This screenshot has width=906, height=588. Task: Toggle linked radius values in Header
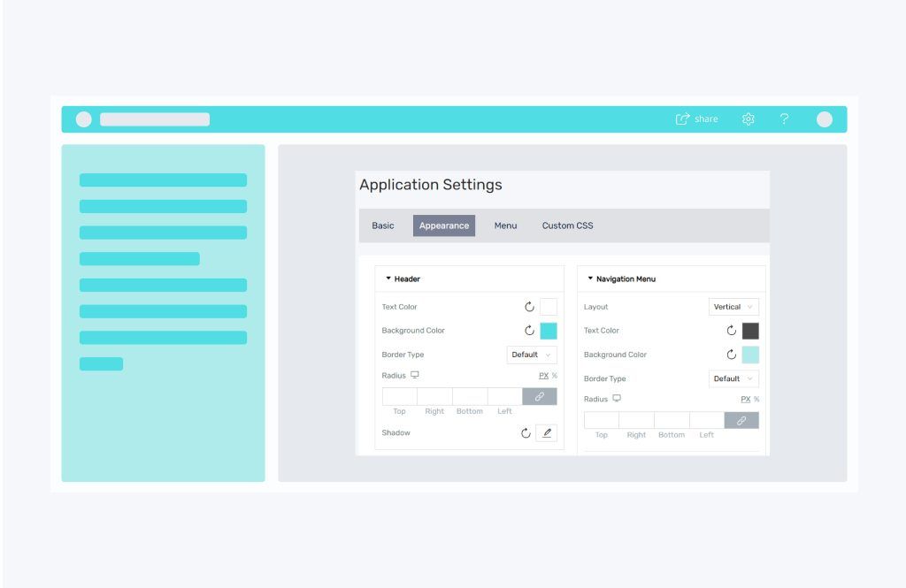pos(540,397)
